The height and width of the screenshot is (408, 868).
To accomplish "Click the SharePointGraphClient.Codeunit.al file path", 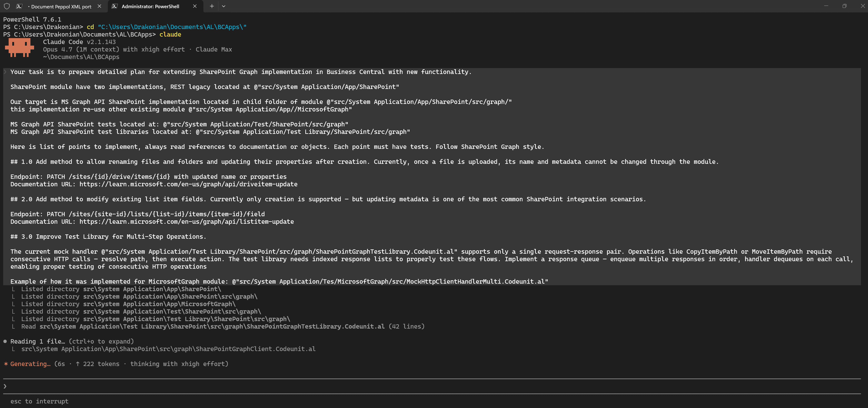I will (169, 349).
